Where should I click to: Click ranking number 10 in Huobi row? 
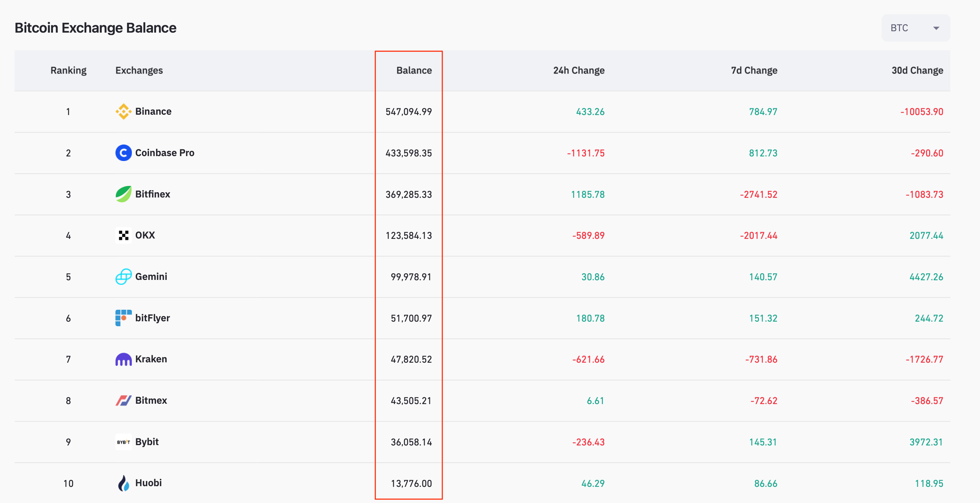tap(68, 484)
